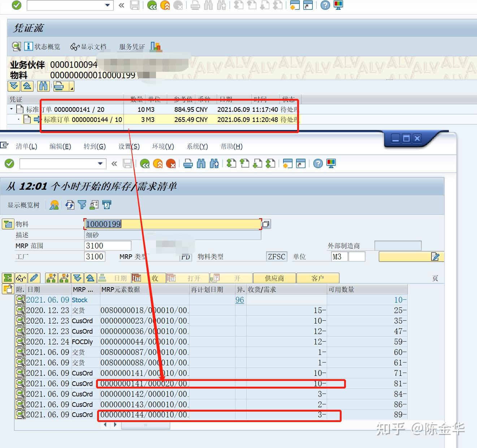The image size is (477, 448).
Task: Click Find Next binoculars in stock/requirements toolbar
Action: [x=214, y=164]
